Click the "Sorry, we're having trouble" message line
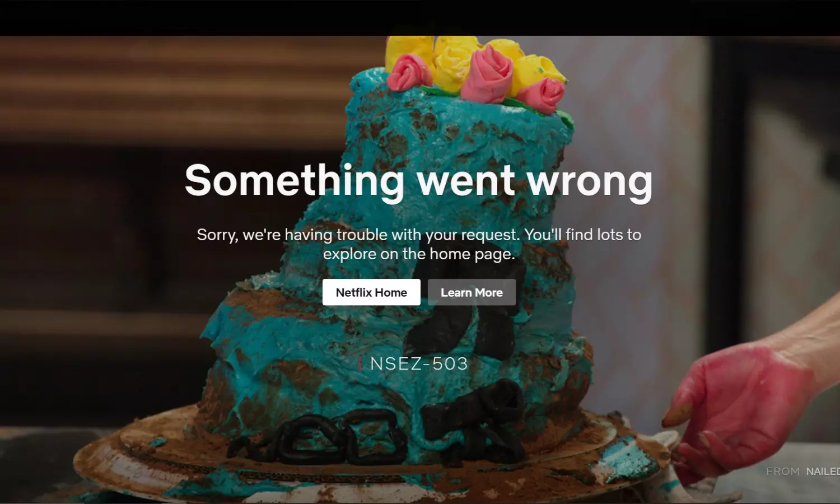The image size is (840, 504). pos(419,235)
